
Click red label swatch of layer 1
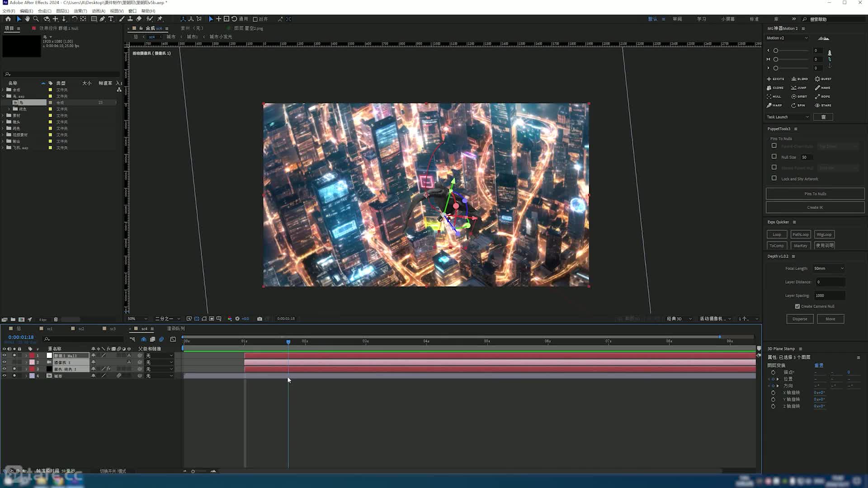point(32,356)
